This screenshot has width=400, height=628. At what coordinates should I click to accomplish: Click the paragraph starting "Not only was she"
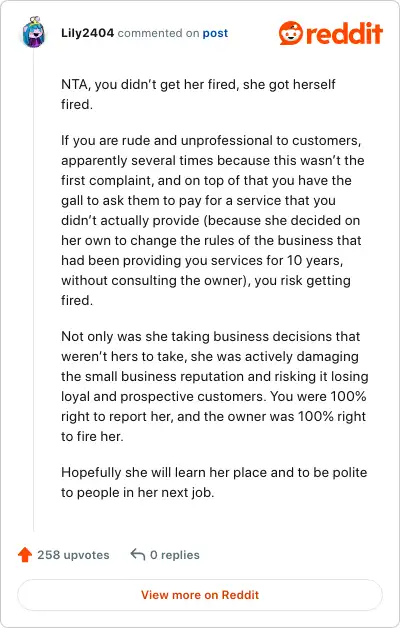[214, 386]
